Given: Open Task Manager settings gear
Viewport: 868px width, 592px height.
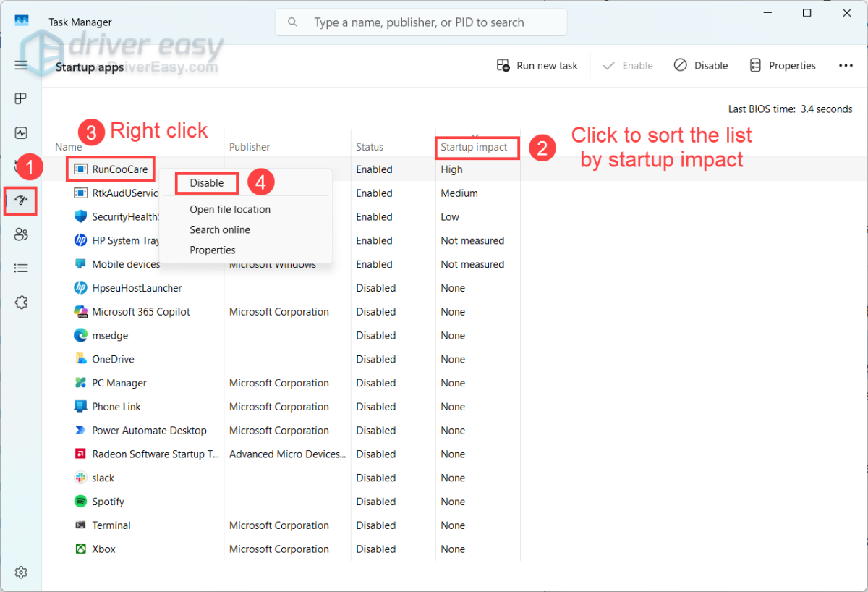Looking at the screenshot, I should pyautogui.click(x=21, y=572).
